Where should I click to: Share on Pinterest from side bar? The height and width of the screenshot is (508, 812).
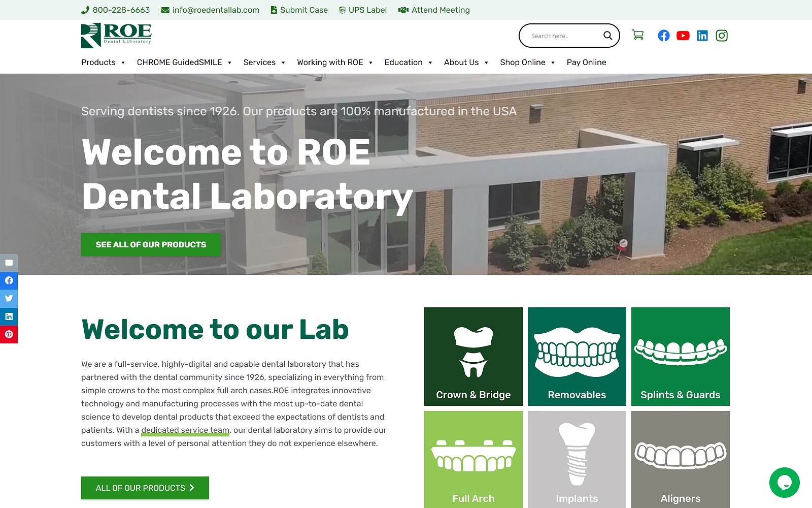click(x=9, y=334)
